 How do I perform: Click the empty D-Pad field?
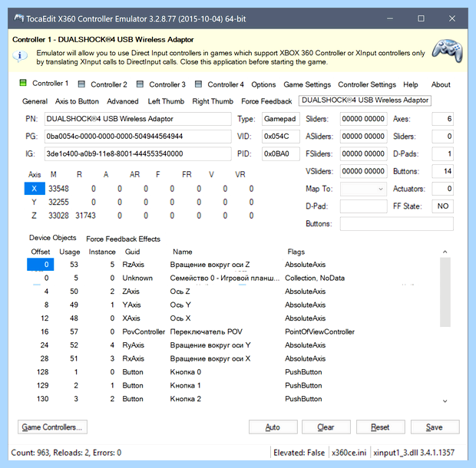click(363, 206)
